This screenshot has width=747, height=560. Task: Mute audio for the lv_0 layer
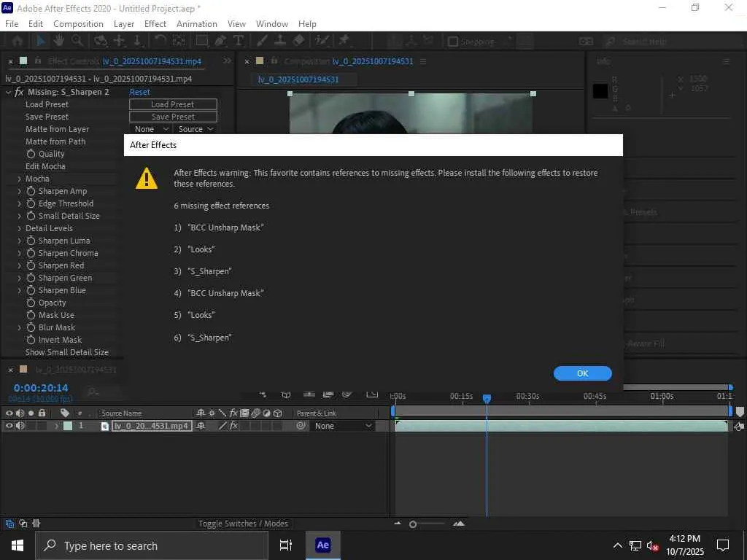point(20,426)
